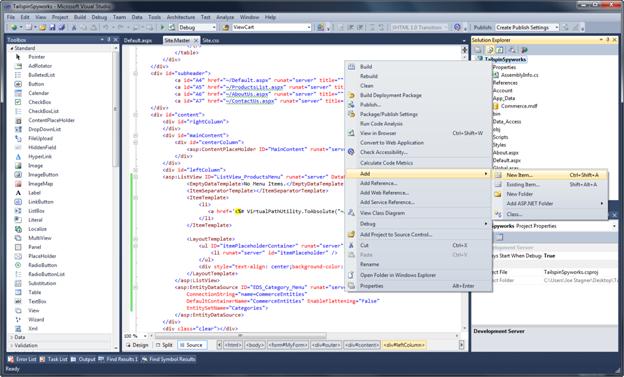624x377 pixels.
Task: Choose New Item from Add submenu
Action: point(550,175)
